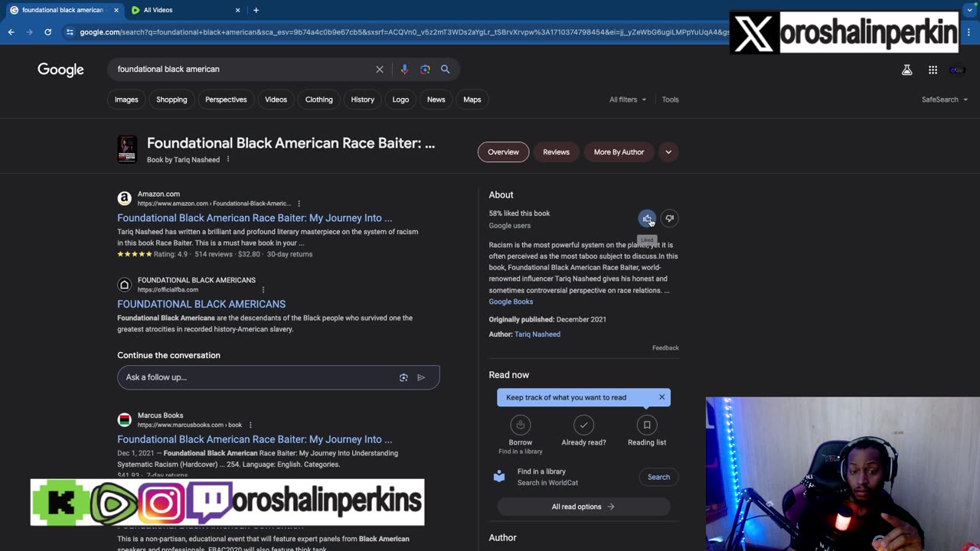This screenshot has width=980, height=551.
Task: Open the Chrome three-dot menu
Action: pos(969,32)
